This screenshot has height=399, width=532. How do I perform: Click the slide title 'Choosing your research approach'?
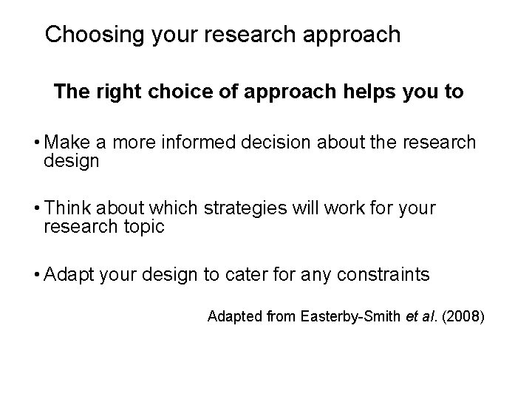pyautogui.click(x=222, y=35)
